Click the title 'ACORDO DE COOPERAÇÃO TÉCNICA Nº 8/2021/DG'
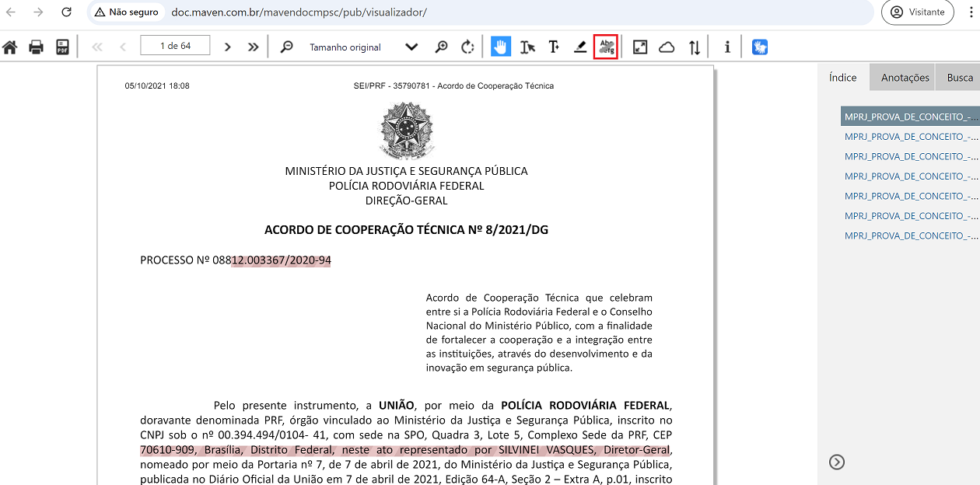The height and width of the screenshot is (485, 980). [x=406, y=230]
